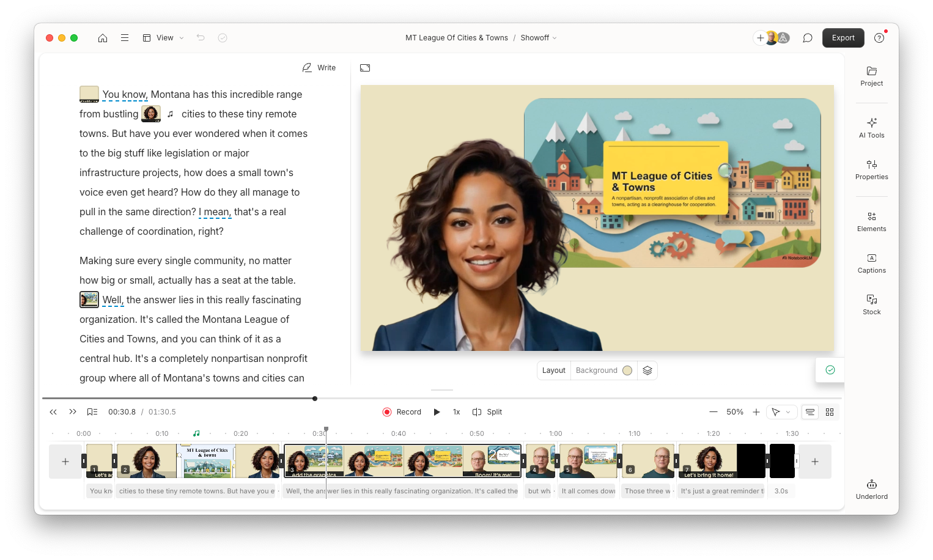
Task: Go to home screen icon
Action: pos(103,38)
